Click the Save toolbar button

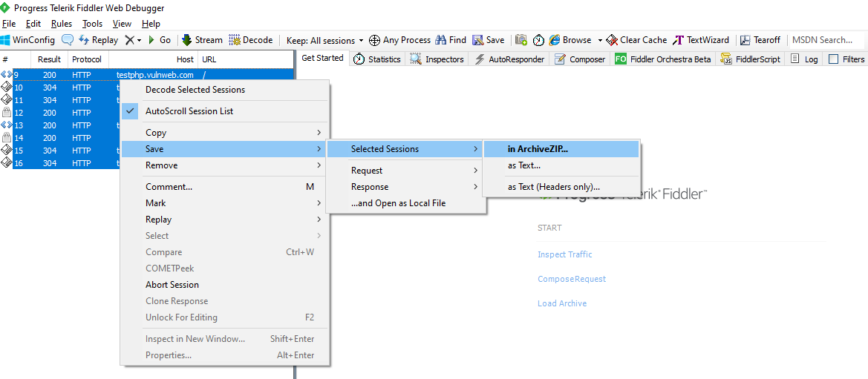pos(489,40)
